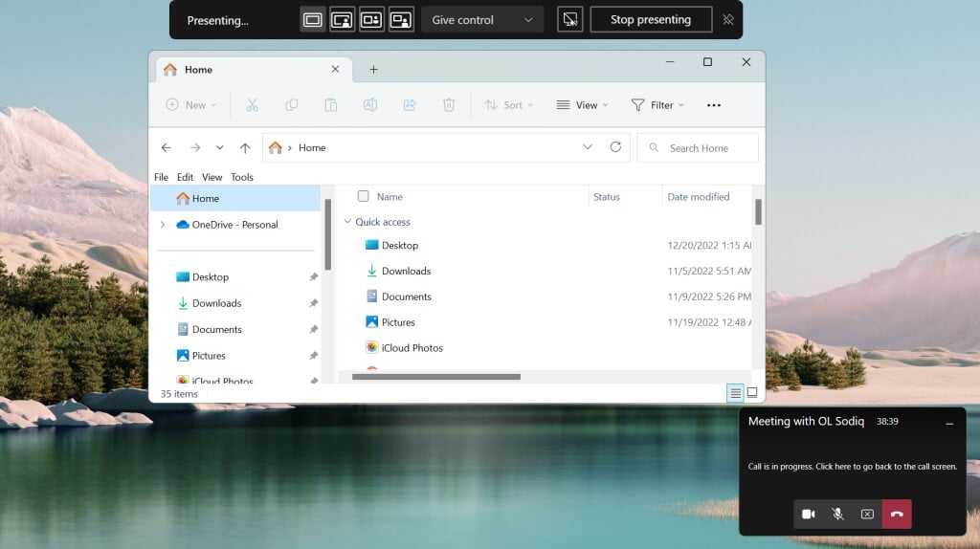Screen dimensions: 980x549
Task: Toggle the camera in call window
Action: (808, 514)
